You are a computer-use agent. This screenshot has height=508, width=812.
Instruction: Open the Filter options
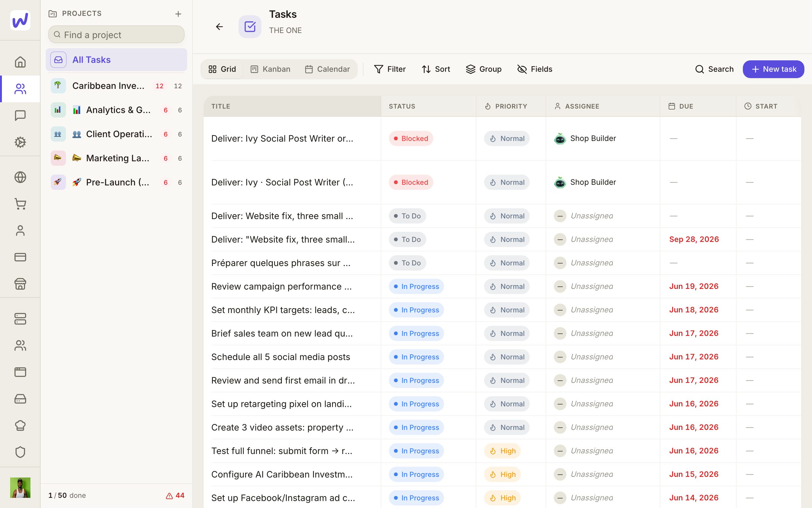[390, 69]
